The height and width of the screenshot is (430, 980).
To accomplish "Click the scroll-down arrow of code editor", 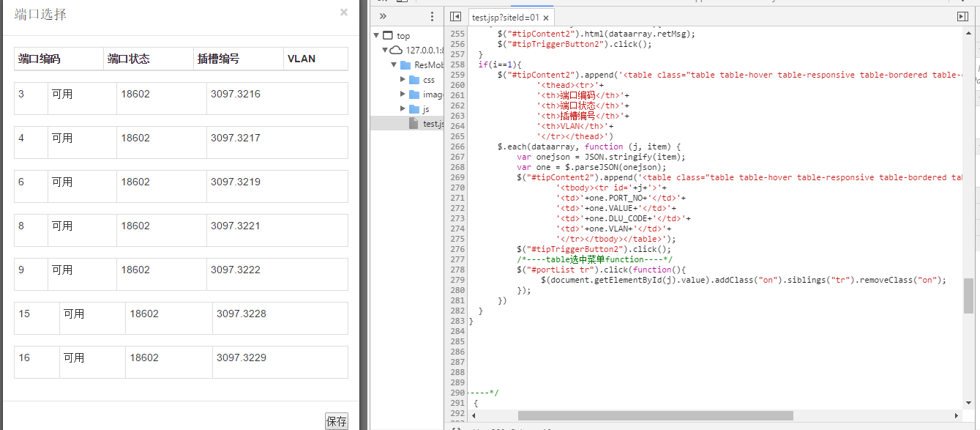I will (x=968, y=404).
